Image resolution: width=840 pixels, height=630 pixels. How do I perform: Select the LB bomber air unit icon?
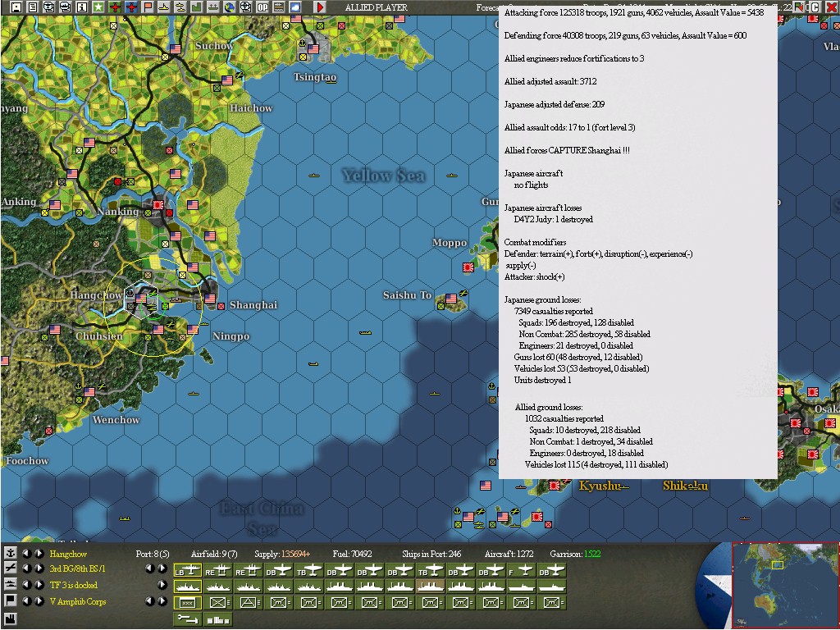coord(188,571)
